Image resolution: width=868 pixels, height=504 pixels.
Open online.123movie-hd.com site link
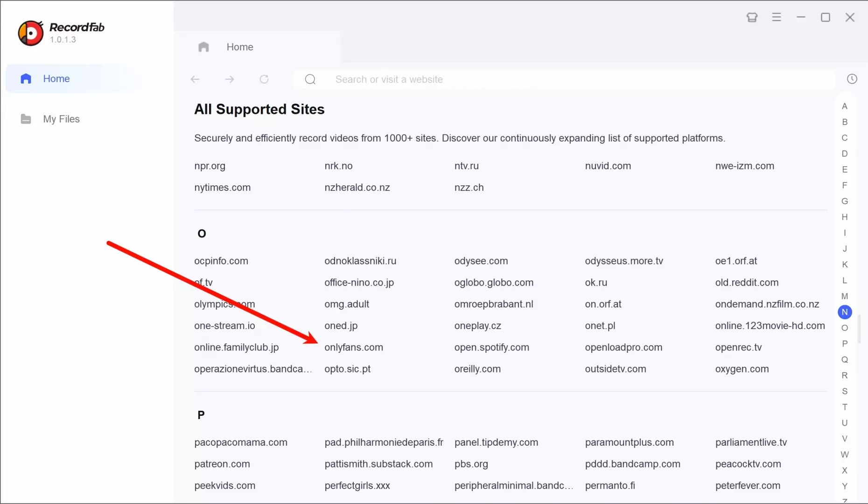[x=770, y=326]
